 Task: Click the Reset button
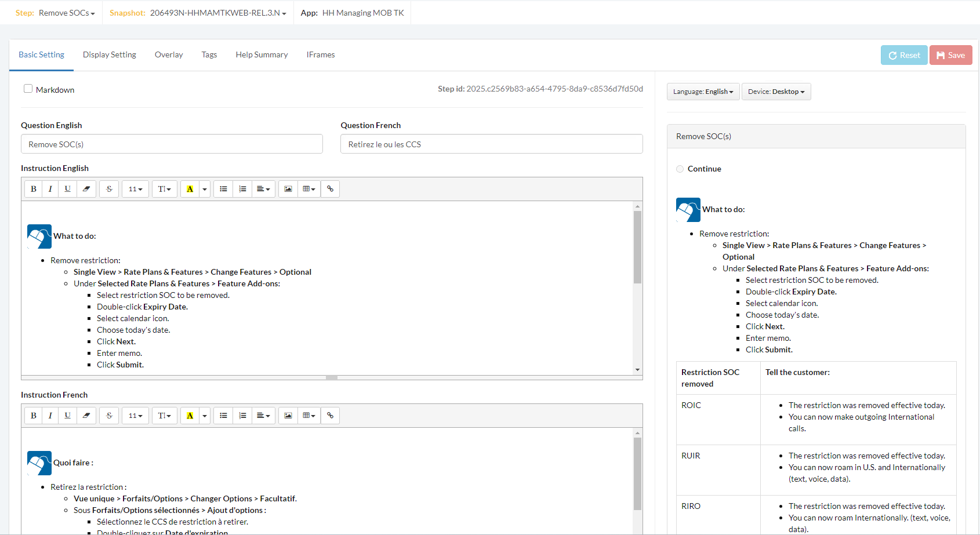coord(904,55)
